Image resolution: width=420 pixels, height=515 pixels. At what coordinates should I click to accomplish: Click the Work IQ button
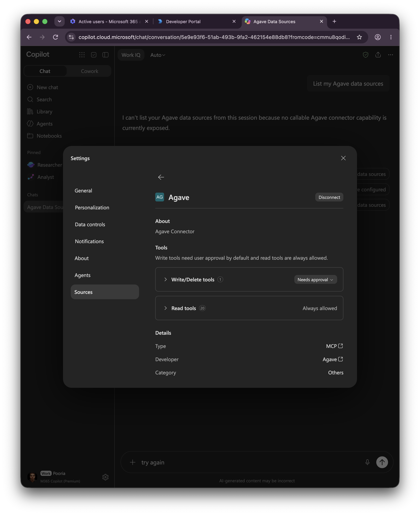[131, 55]
